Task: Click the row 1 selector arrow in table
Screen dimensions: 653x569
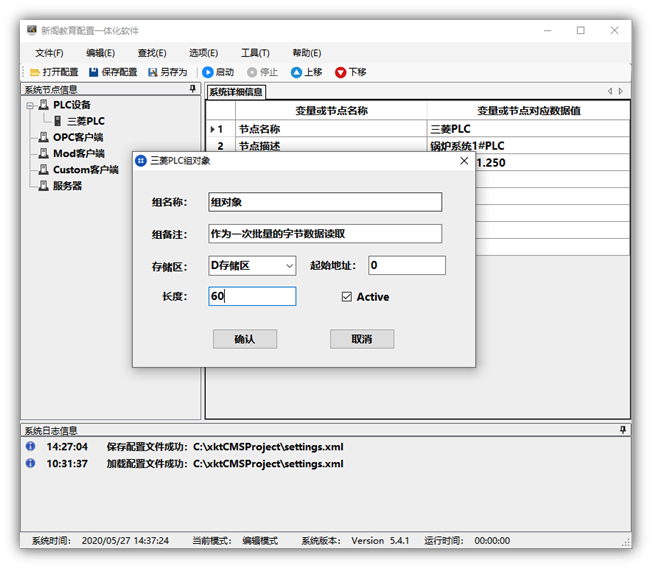Action: pyautogui.click(x=212, y=129)
